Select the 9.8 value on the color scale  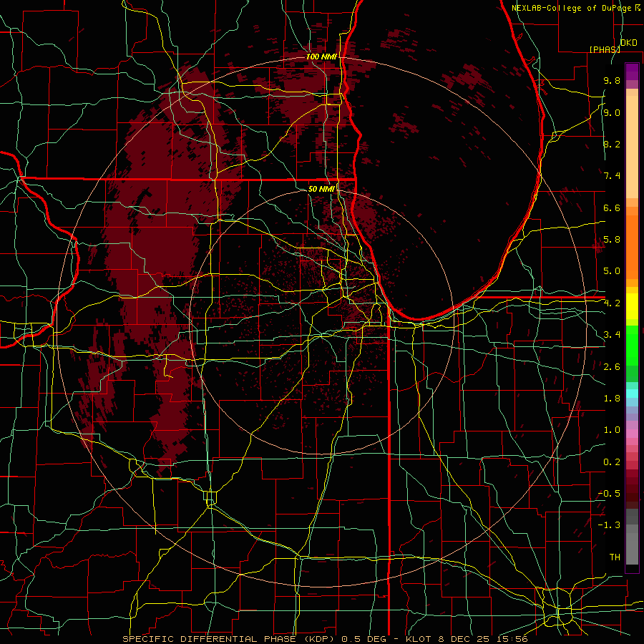[x=612, y=80]
